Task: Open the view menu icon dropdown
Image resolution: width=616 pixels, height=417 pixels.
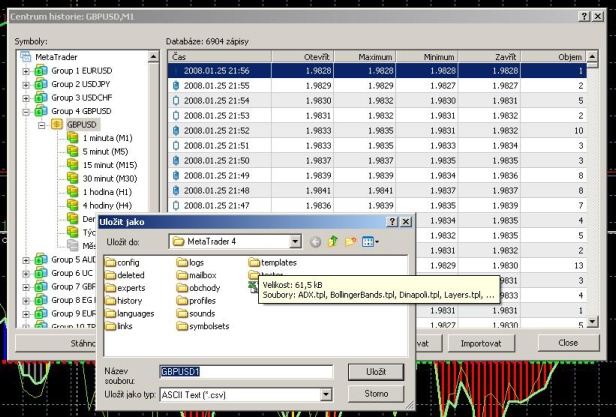Action: coord(371,241)
